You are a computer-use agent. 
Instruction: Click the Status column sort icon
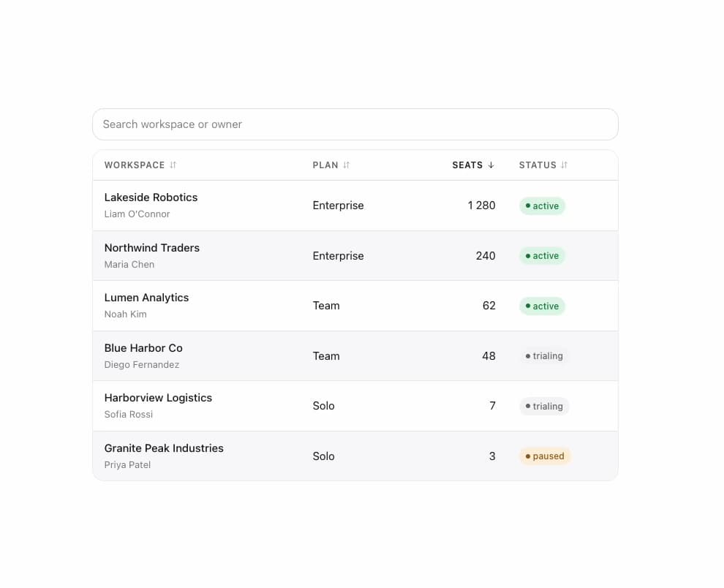[x=565, y=165]
